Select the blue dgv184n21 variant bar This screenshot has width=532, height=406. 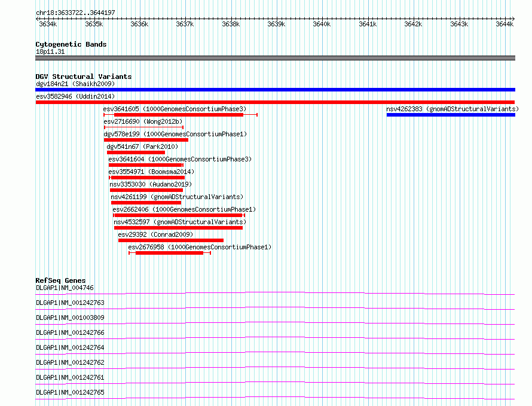[x=275, y=90]
